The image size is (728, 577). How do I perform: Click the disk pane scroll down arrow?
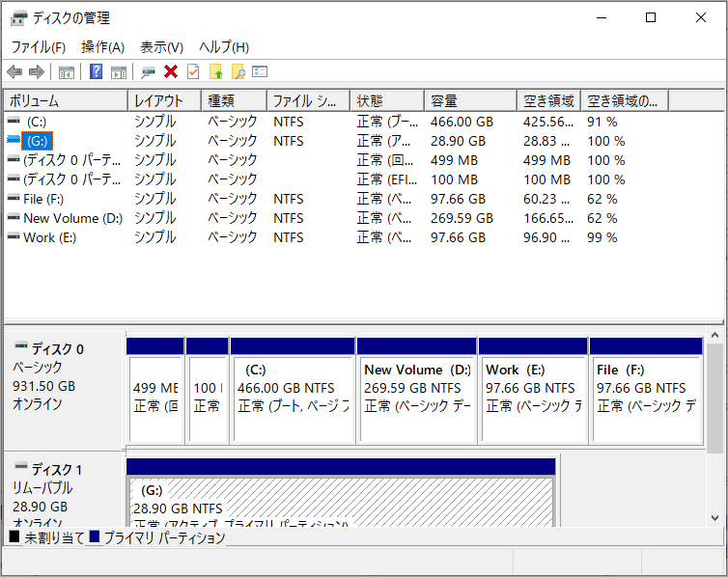coord(715,518)
